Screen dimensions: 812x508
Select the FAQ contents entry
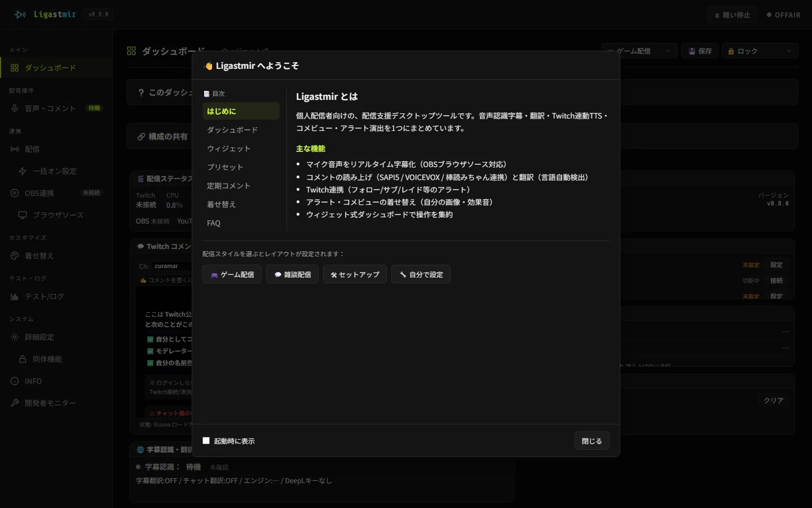click(241, 223)
